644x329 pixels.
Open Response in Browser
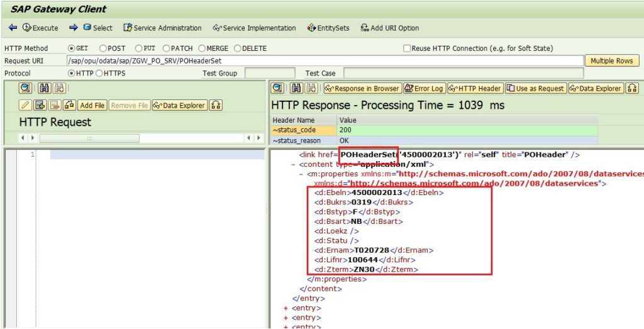click(x=362, y=88)
